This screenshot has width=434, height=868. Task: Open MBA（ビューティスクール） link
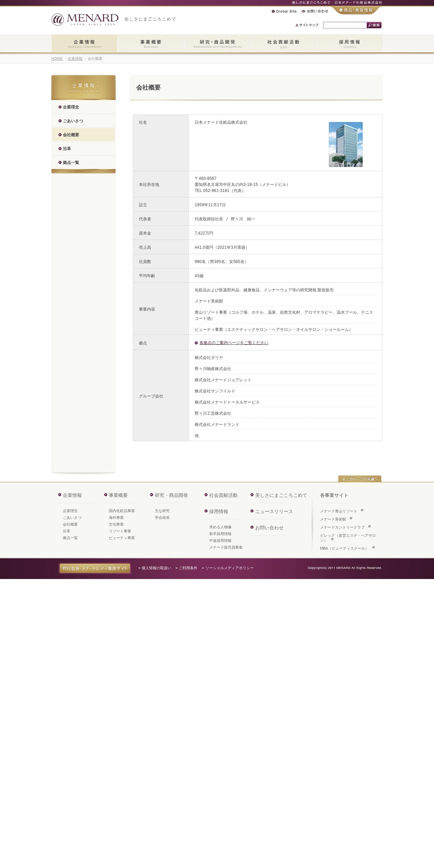click(x=344, y=548)
